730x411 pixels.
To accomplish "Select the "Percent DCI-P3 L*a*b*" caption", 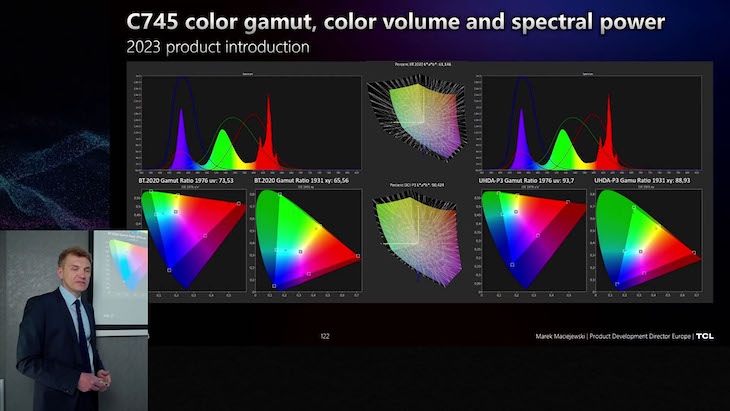I will pyautogui.click(x=417, y=185).
